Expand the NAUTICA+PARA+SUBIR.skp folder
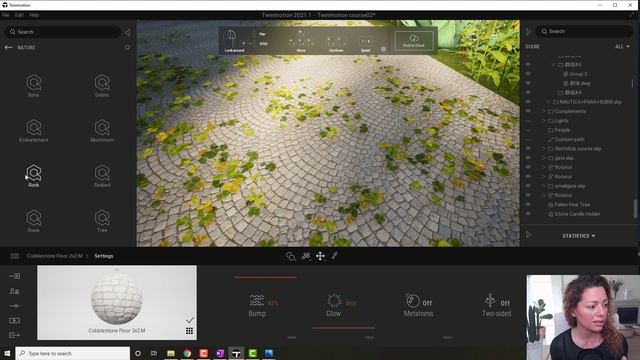This screenshot has width=640, height=360. (x=549, y=102)
